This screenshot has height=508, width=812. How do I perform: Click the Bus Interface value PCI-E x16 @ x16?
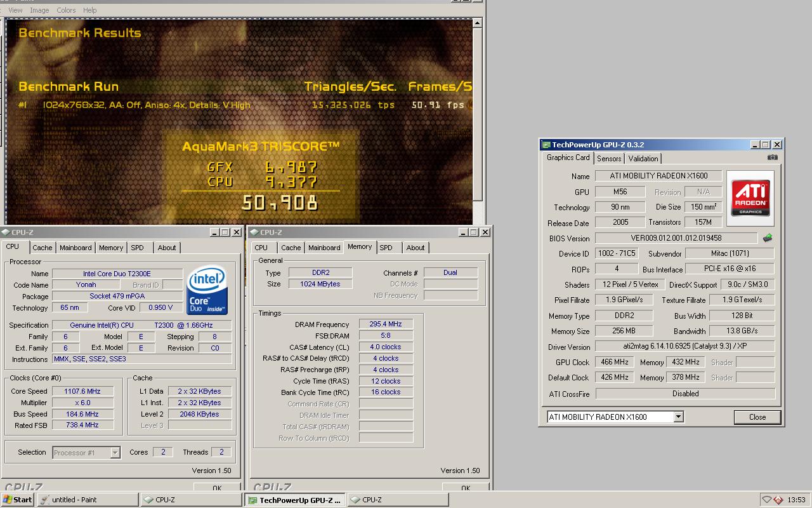pos(730,269)
